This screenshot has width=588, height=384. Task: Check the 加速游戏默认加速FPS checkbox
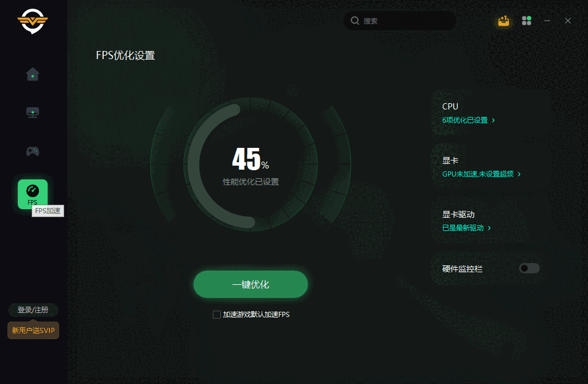[x=217, y=314]
